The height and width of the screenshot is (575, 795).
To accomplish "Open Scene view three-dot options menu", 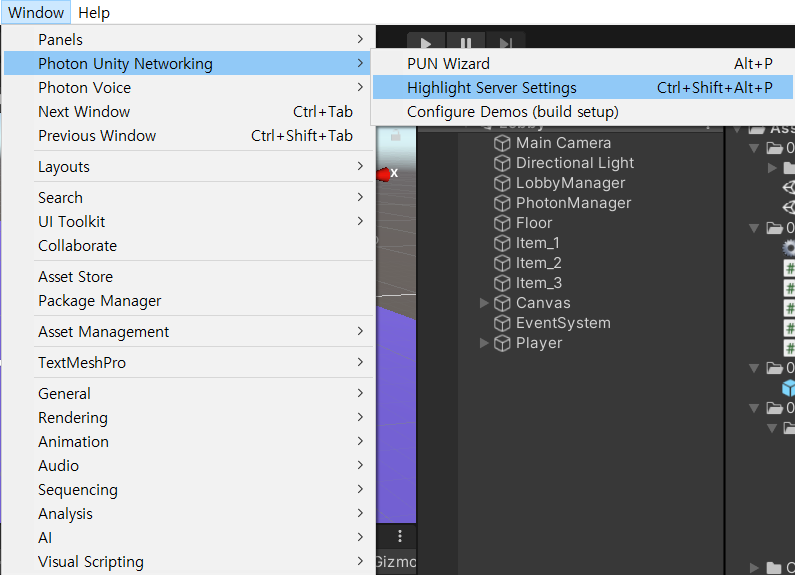I will pyautogui.click(x=400, y=536).
